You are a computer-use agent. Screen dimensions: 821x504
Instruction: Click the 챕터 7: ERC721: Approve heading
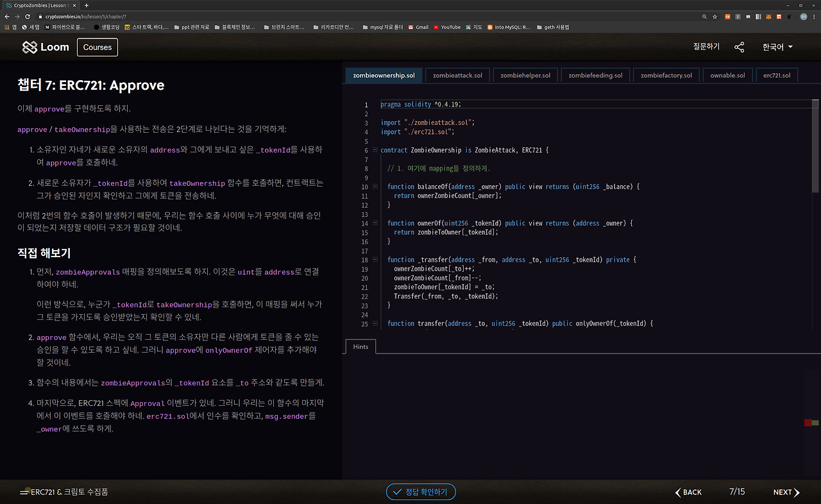[91, 85]
